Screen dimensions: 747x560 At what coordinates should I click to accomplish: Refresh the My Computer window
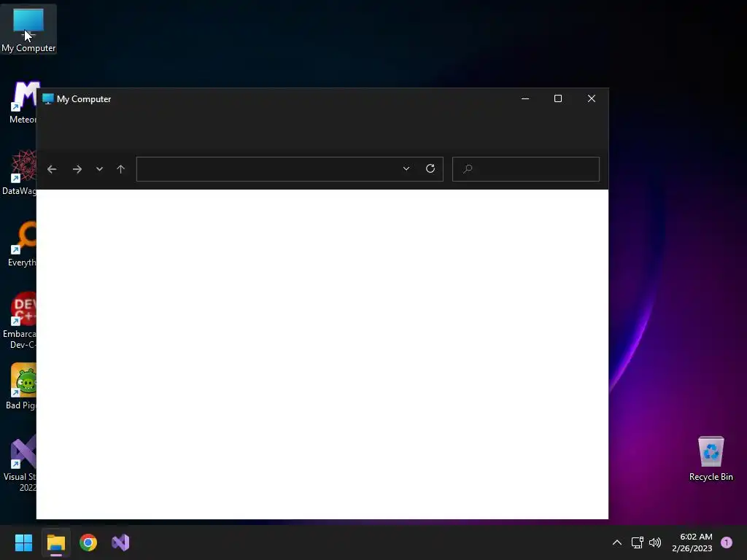tap(430, 168)
